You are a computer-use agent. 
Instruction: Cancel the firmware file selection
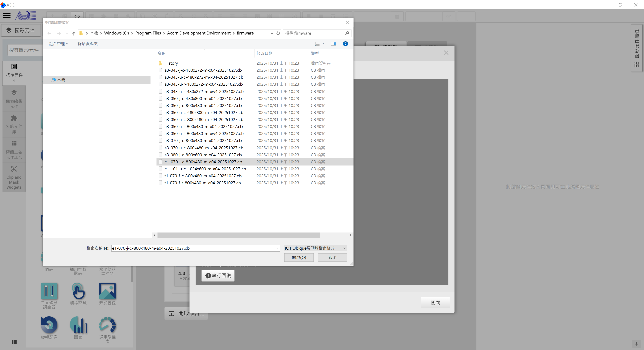coord(332,257)
